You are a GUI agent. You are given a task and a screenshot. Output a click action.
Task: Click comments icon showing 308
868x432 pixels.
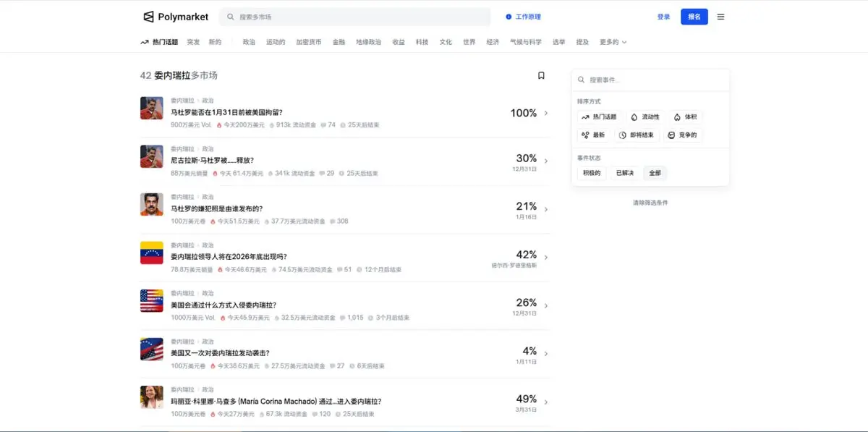332,221
